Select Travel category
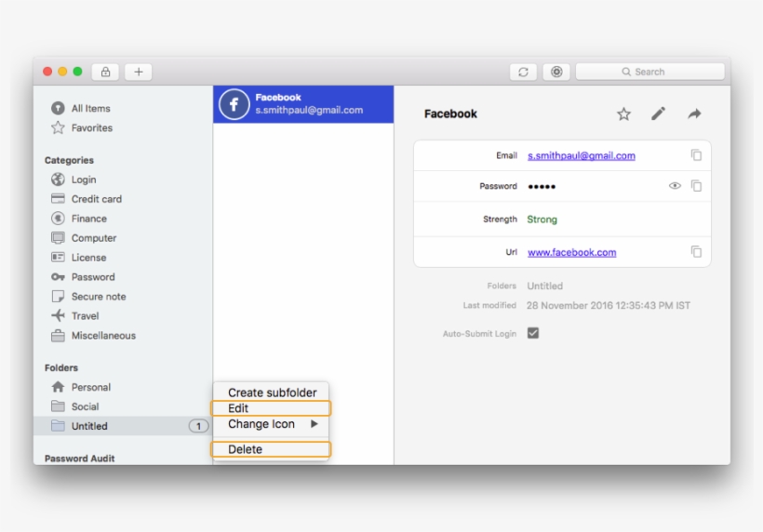This screenshot has height=532, width=763. pyautogui.click(x=86, y=315)
